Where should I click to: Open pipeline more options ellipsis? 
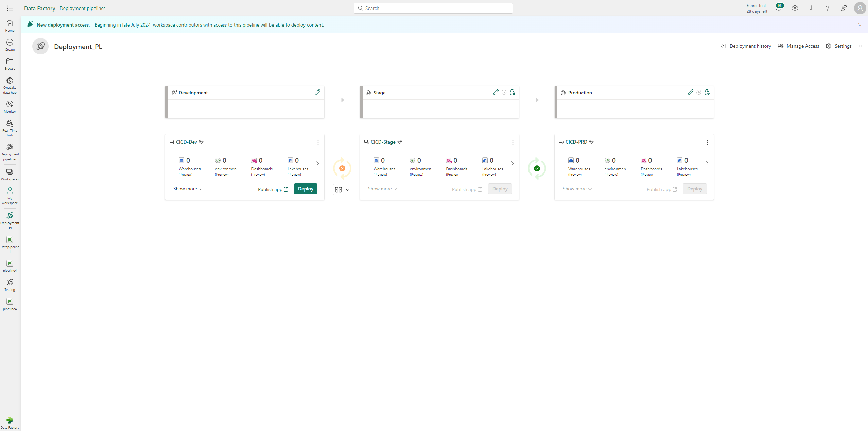861,46
